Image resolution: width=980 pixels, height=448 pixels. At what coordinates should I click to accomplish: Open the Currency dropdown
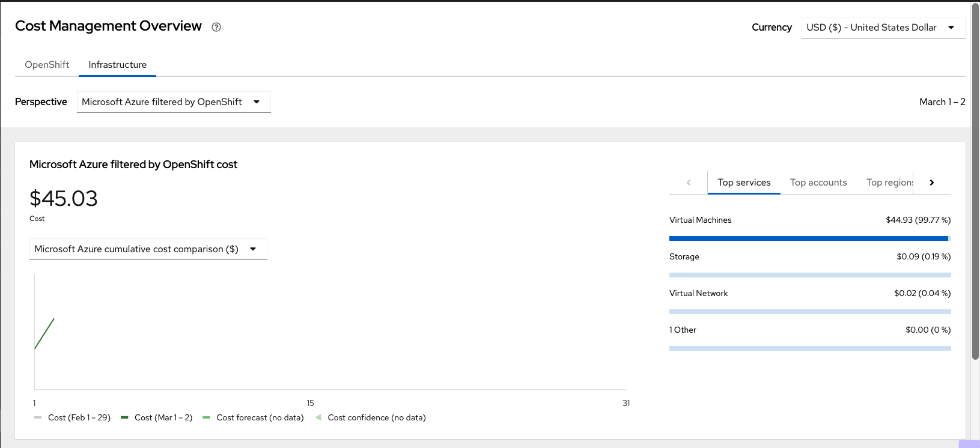(883, 28)
